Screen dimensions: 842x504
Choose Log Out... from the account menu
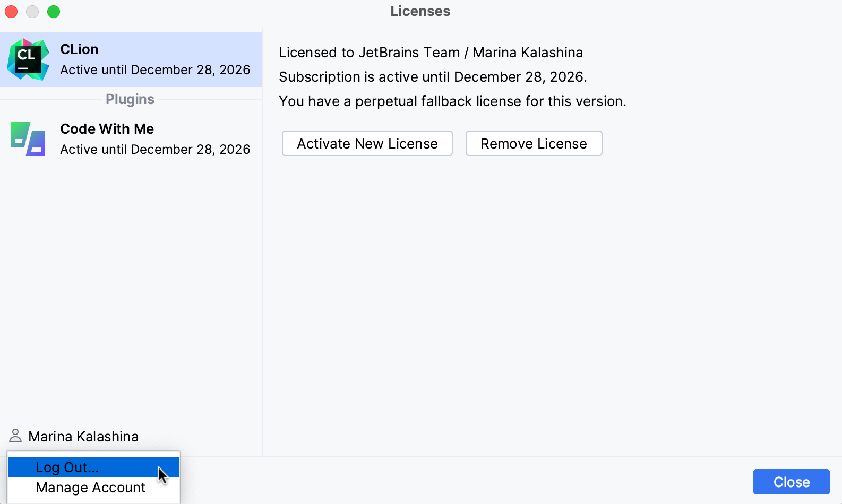(x=67, y=467)
